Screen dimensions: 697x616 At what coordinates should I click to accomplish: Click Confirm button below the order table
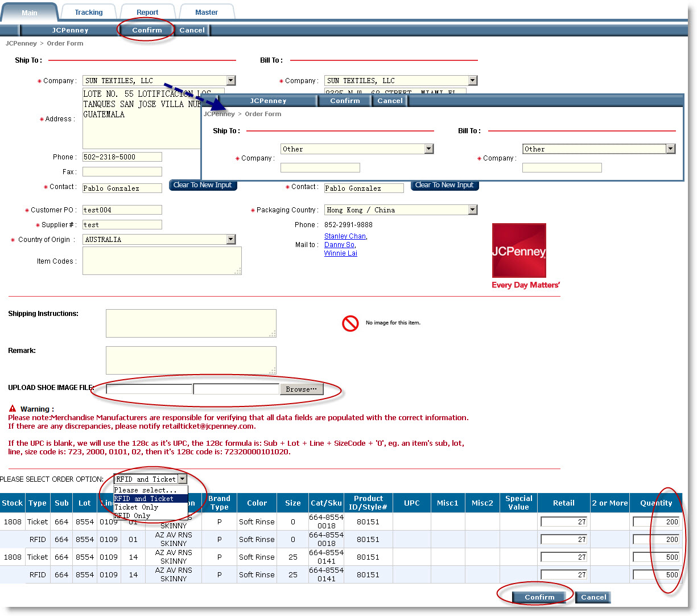[x=539, y=597]
